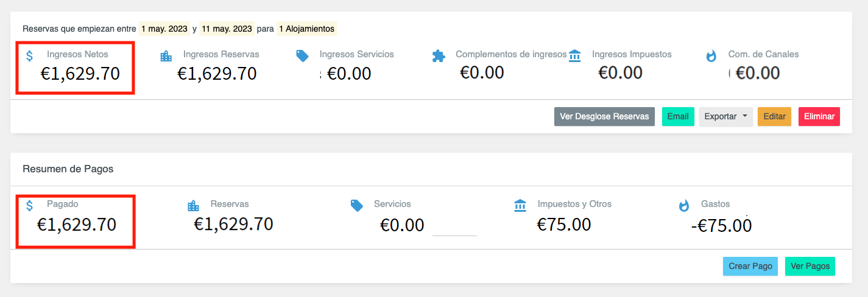Click the building icon beside Ingresos Reservas
This screenshot has height=297, width=868.
[166, 56]
